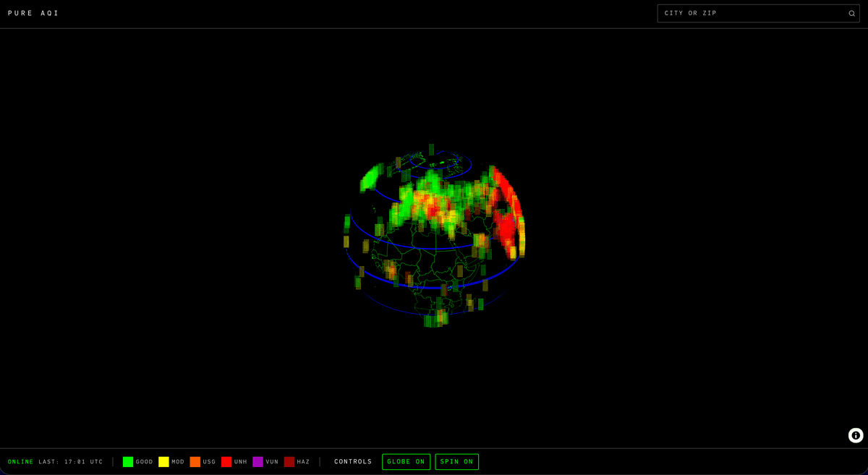868x475 pixels.
Task: Click the purple VUN legend swatch
Action: tap(258, 462)
